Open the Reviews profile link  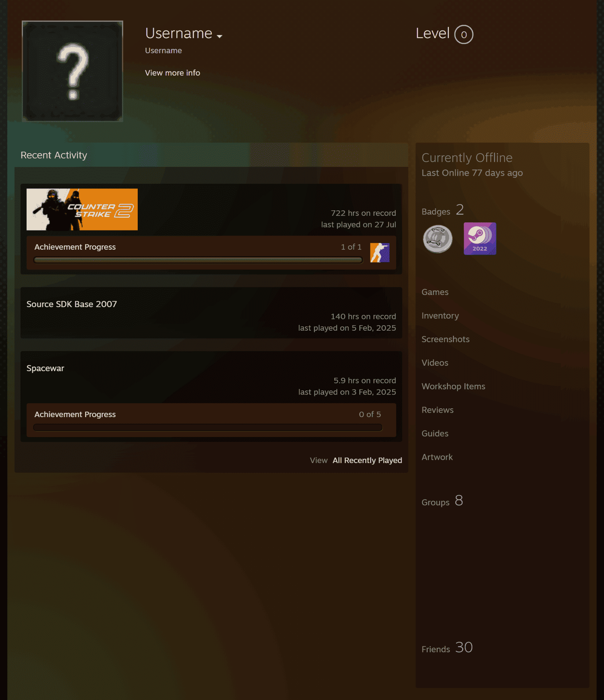pyautogui.click(x=438, y=410)
